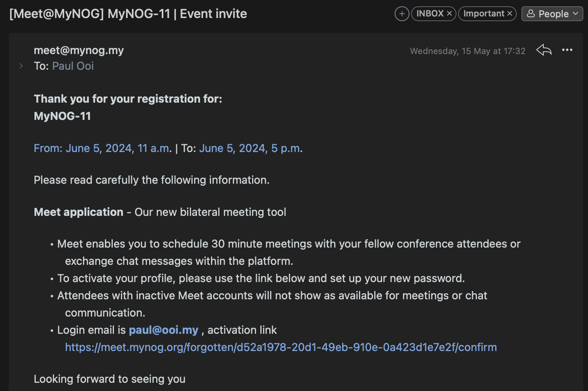The width and height of the screenshot is (588, 391).
Task: Click the MyNOG-11 event name heading
Action: pos(62,116)
